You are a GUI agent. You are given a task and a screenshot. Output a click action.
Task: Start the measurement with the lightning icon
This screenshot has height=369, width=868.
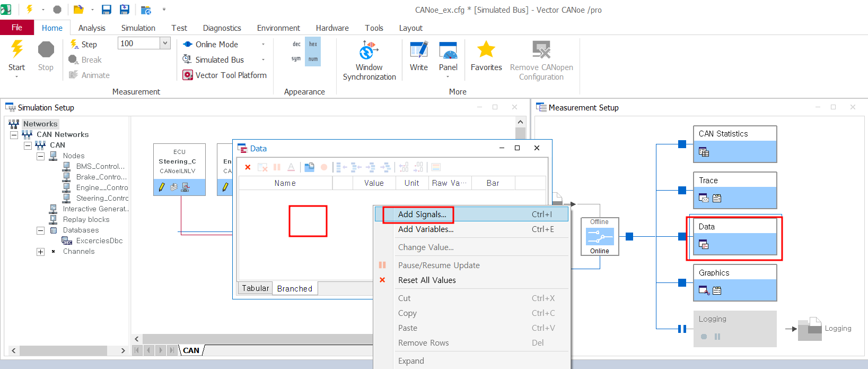click(17, 49)
